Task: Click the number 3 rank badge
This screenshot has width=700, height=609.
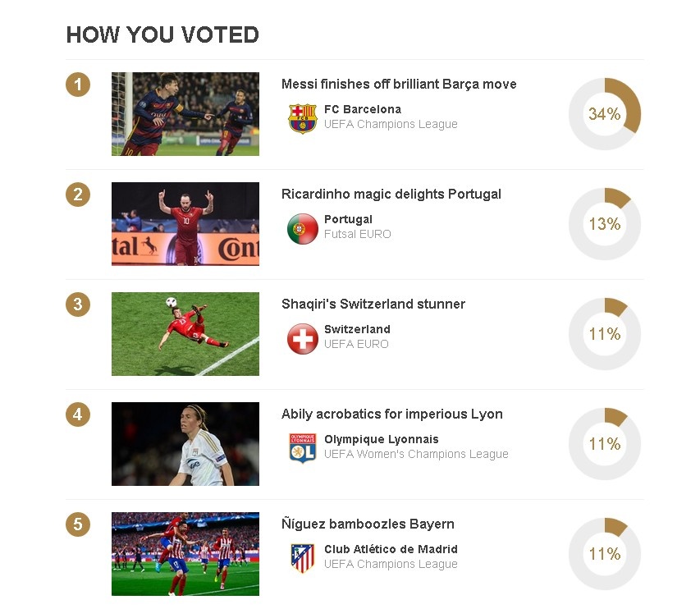Action: (77, 304)
